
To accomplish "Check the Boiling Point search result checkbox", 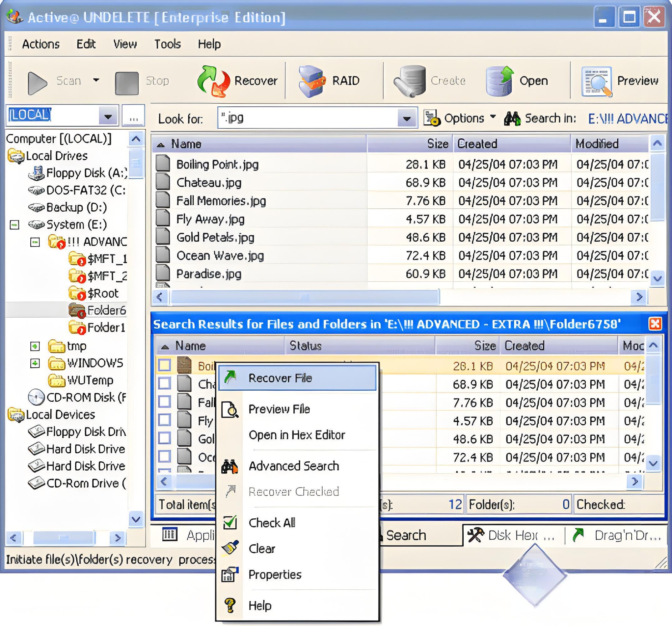I will pyautogui.click(x=165, y=365).
